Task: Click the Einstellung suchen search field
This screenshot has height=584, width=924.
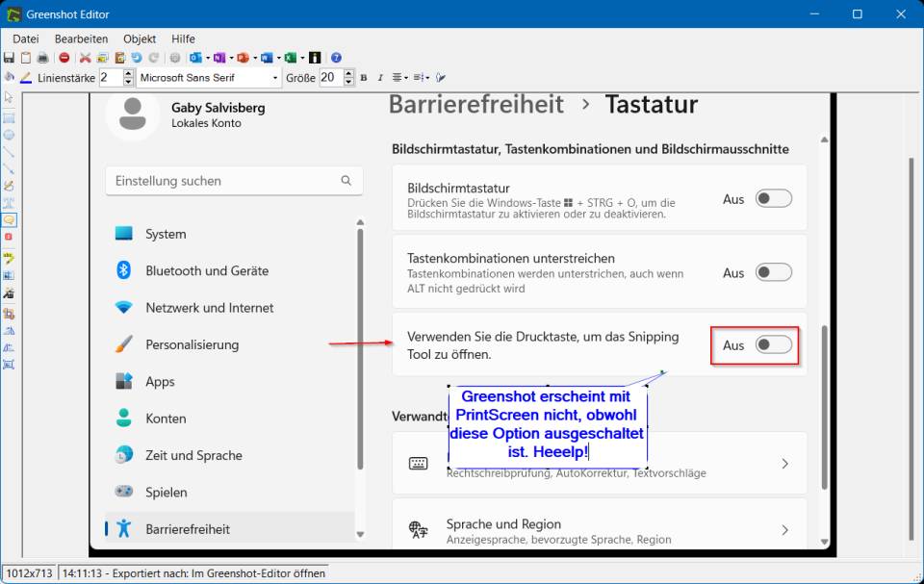Action: (231, 181)
